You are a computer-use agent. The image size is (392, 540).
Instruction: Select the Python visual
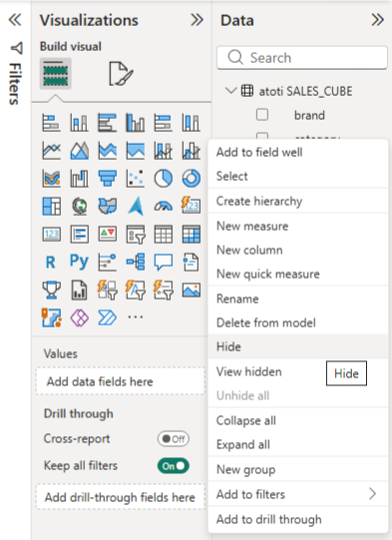coord(79,263)
